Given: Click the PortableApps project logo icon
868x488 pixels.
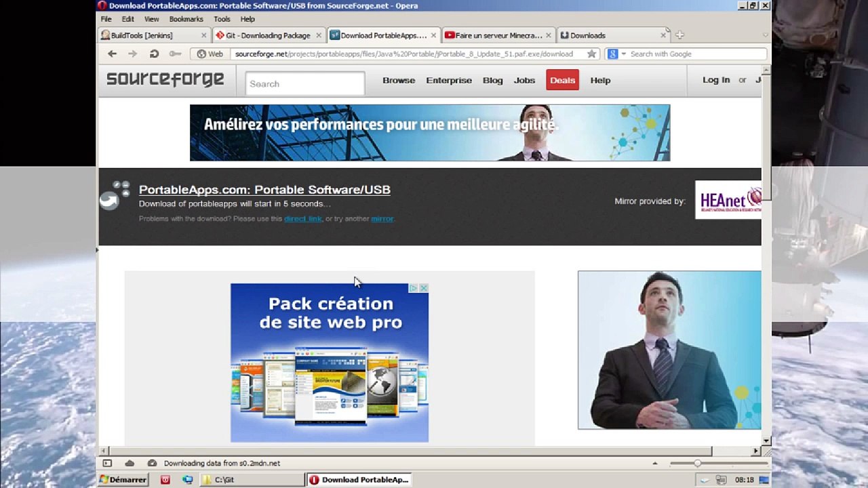Looking at the screenshot, I should pos(115,195).
